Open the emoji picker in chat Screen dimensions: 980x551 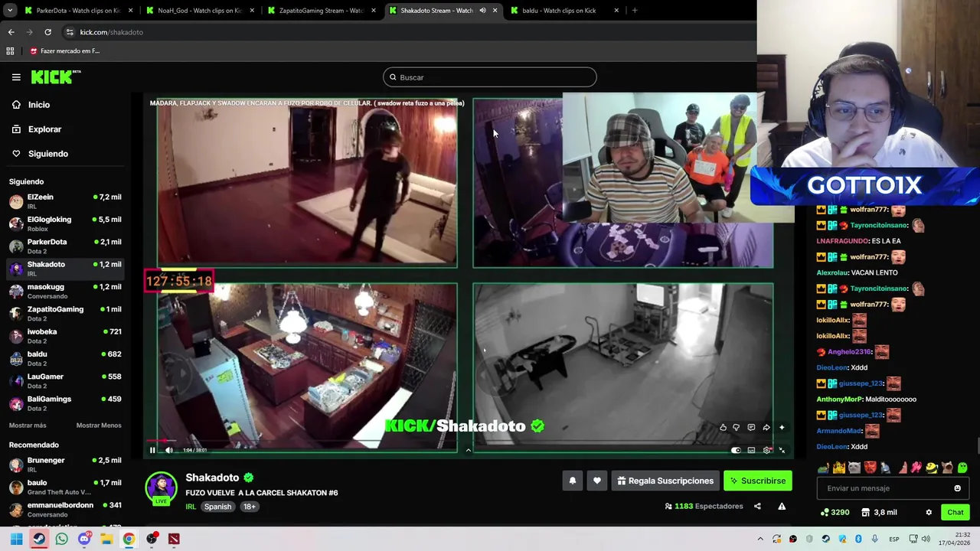957,488
